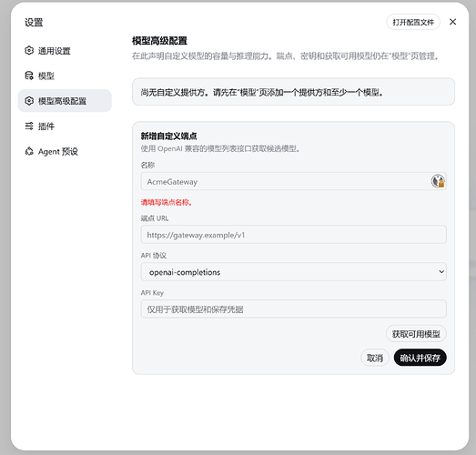The image size is (476, 455).
Task: Click 获取可用模型 to fetch models
Action: point(416,334)
